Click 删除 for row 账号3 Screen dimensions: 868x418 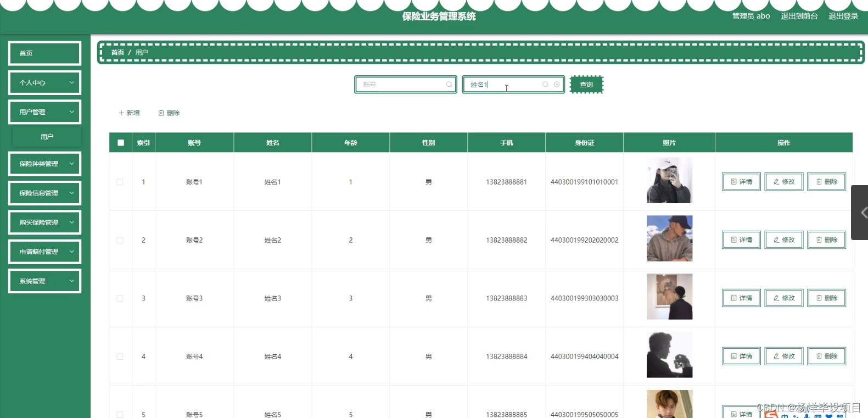[x=826, y=298]
